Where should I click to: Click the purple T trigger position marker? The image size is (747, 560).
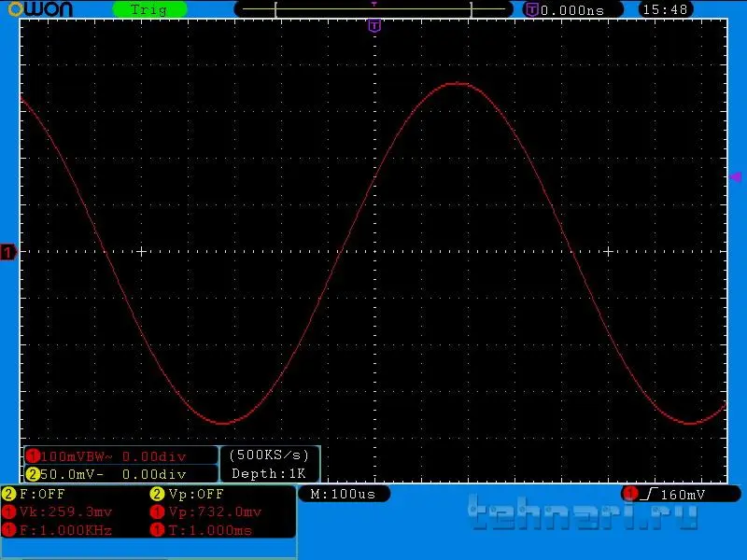point(374,26)
